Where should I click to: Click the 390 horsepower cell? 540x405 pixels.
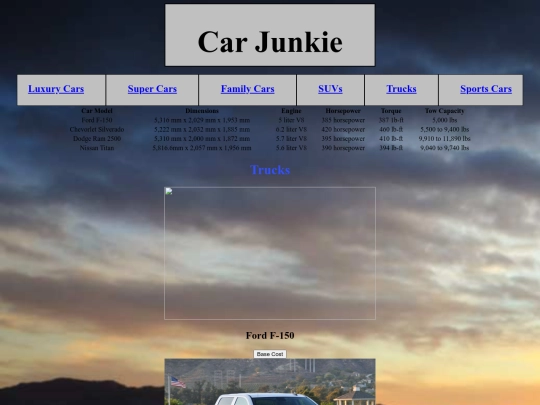pos(343,148)
